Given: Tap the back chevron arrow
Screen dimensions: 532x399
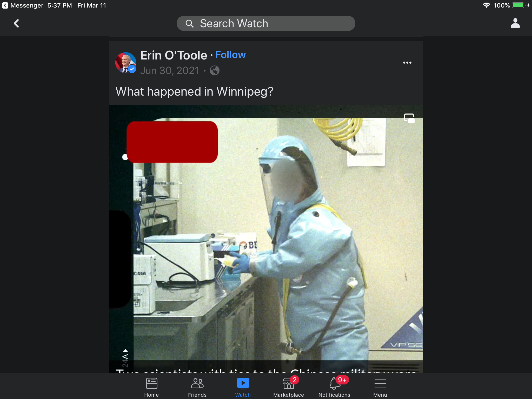Looking at the screenshot, I should click(16, 23).
